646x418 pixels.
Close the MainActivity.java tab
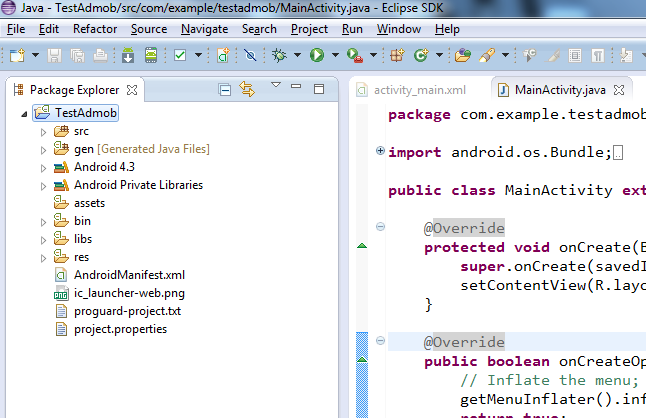click(619, 90)
